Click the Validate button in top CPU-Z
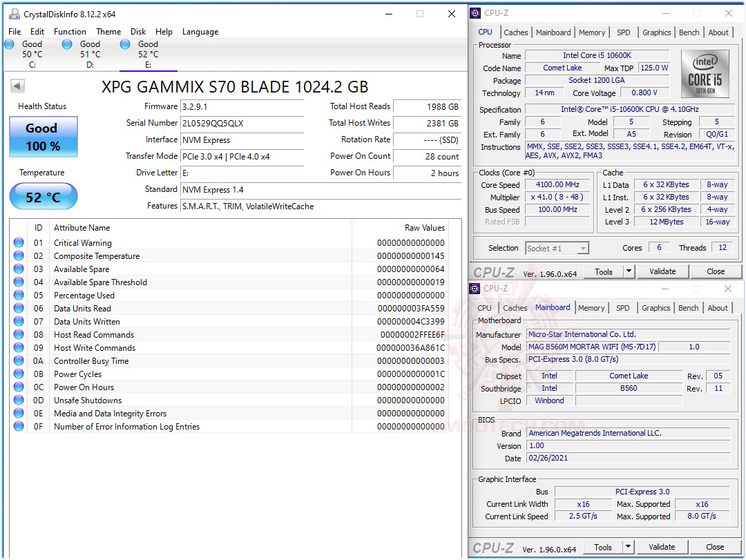746x560 pixels. point(662,271)
